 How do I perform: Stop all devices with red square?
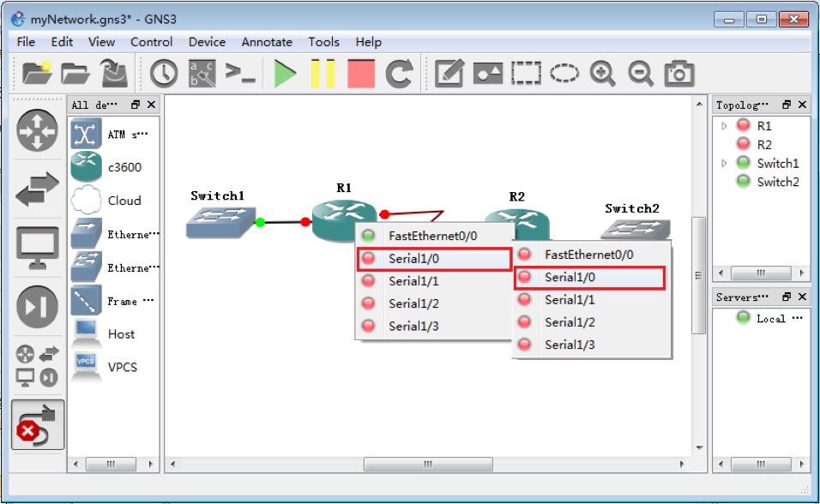tap(361, 73)
